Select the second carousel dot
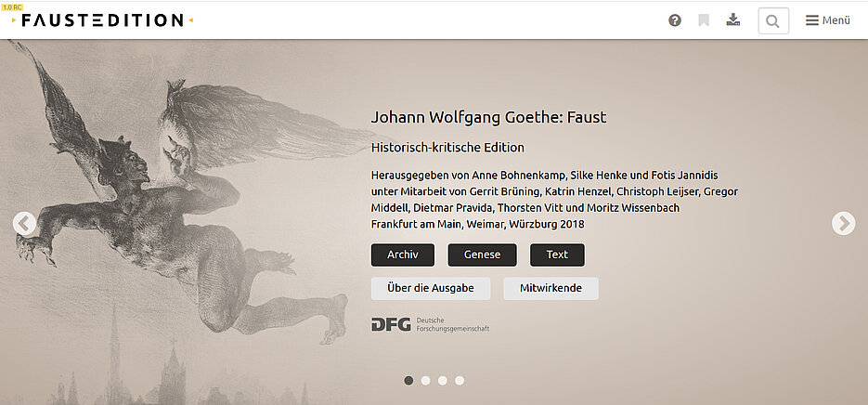The width and height of the screenshot is (868, 405). click(425, 381)
